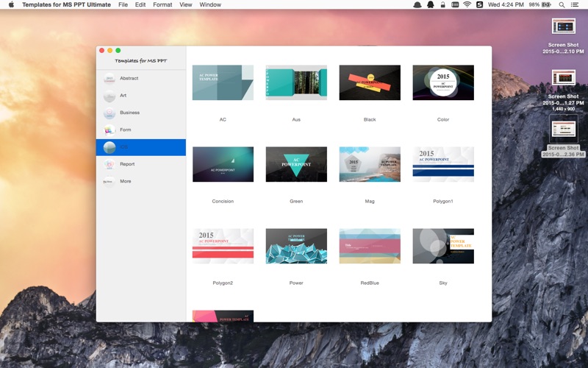Click the bell icon in the menu bar

[x=431, y=4]
